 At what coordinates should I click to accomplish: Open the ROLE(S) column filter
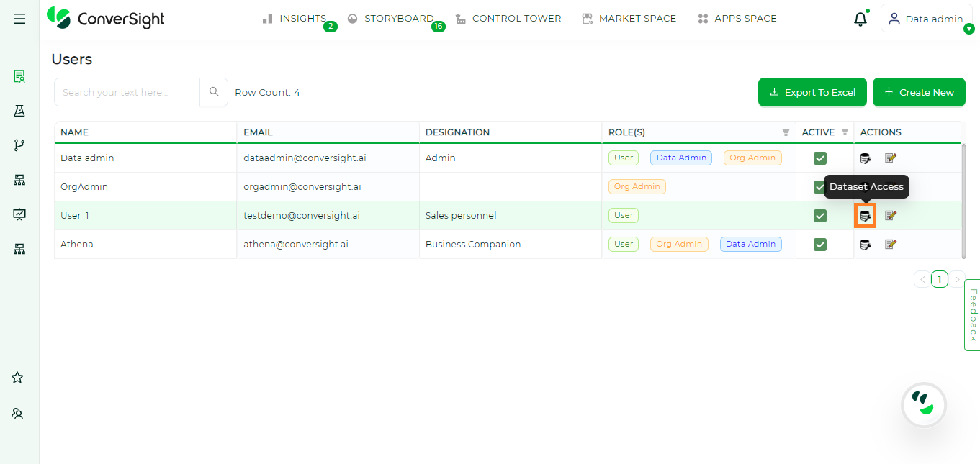(x=785, y=132)
